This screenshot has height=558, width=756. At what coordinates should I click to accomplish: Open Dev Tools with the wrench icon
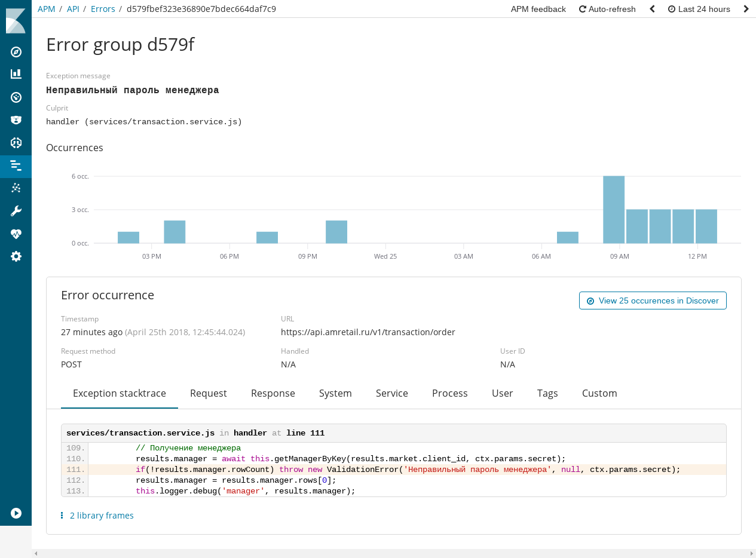pos(16,210)
